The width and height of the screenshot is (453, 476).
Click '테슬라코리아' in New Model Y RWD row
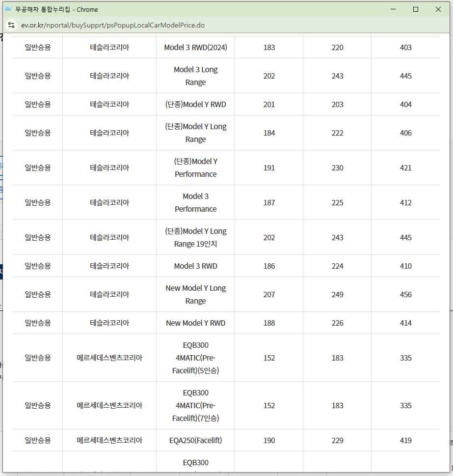point(109,323)
